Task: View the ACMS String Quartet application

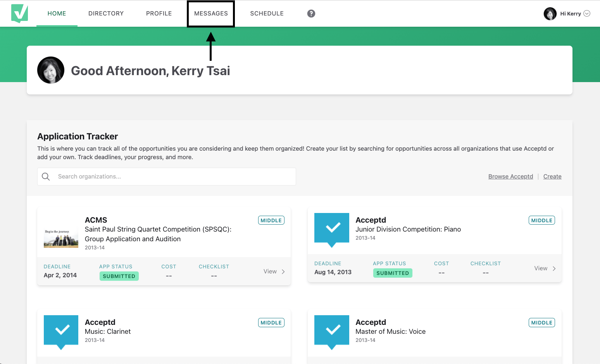Action: click(x=274, y=271)
